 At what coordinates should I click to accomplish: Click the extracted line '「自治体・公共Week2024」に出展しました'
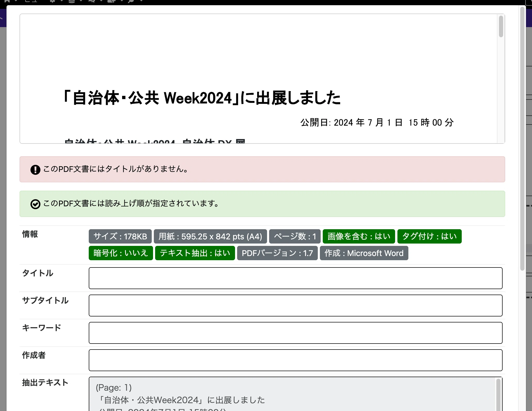(x=182, y=400)
